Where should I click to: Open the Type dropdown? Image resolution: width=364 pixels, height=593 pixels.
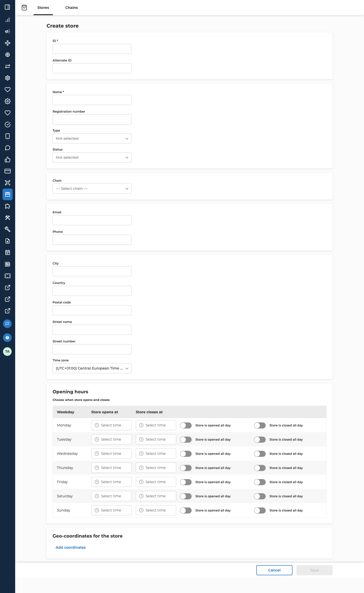click(92, 138)
